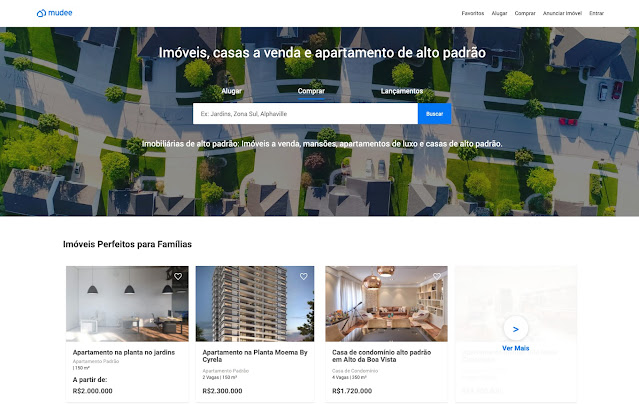Open title Casa de condomínio alto padrão
This screenshot has height=404, width=639.
tap(381, 356)
